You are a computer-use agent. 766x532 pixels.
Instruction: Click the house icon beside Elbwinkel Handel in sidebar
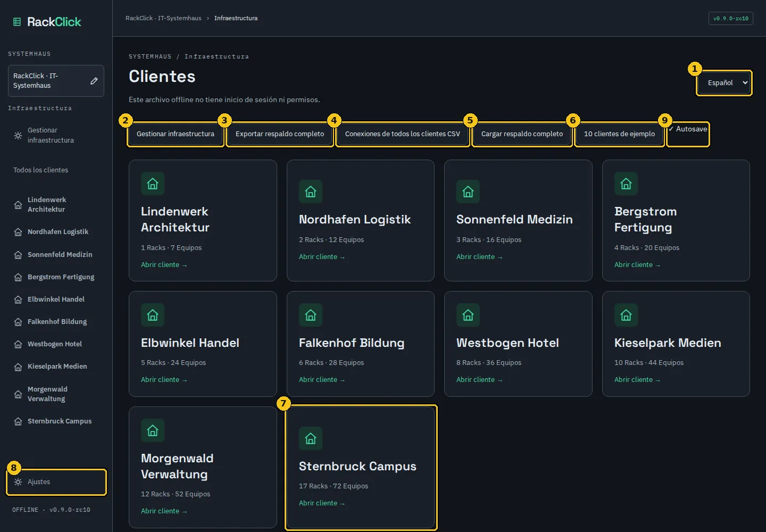pyautogui.click(x=18, y=300)
